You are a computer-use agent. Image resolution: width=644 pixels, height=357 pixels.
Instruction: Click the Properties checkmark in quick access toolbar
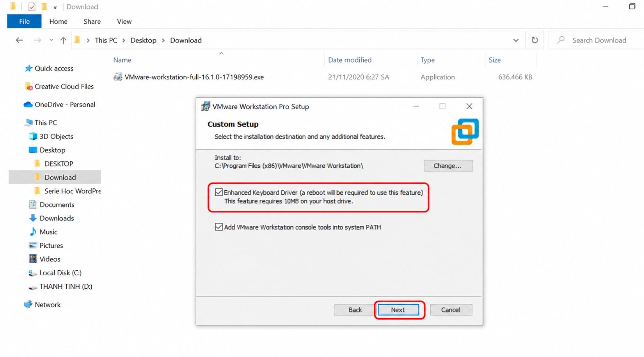click(32, 6)
